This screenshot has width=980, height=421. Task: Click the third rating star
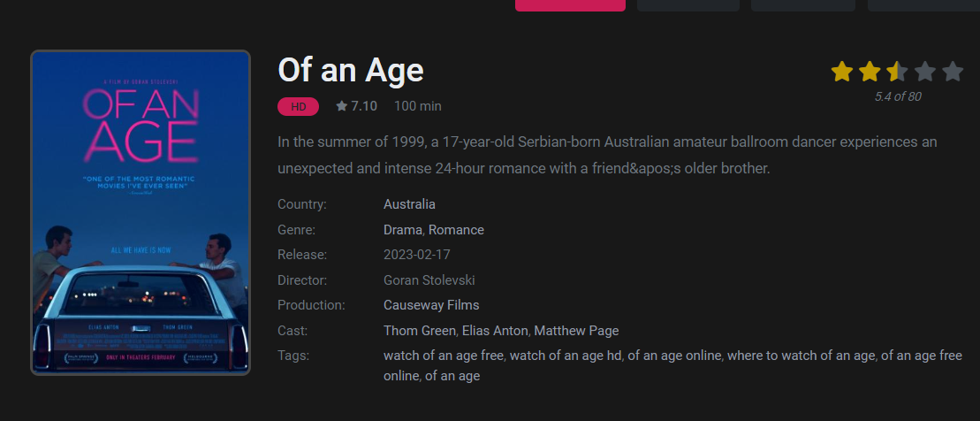point(897,72)
